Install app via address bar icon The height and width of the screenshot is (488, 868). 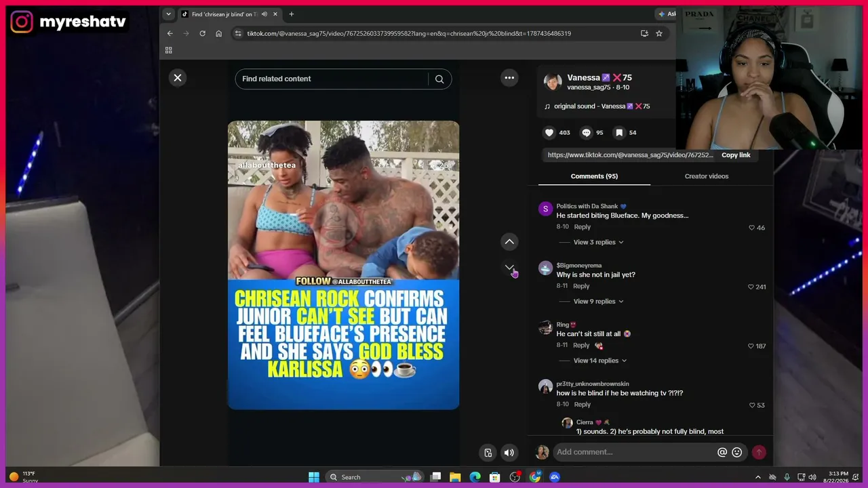tap(644, 33)
